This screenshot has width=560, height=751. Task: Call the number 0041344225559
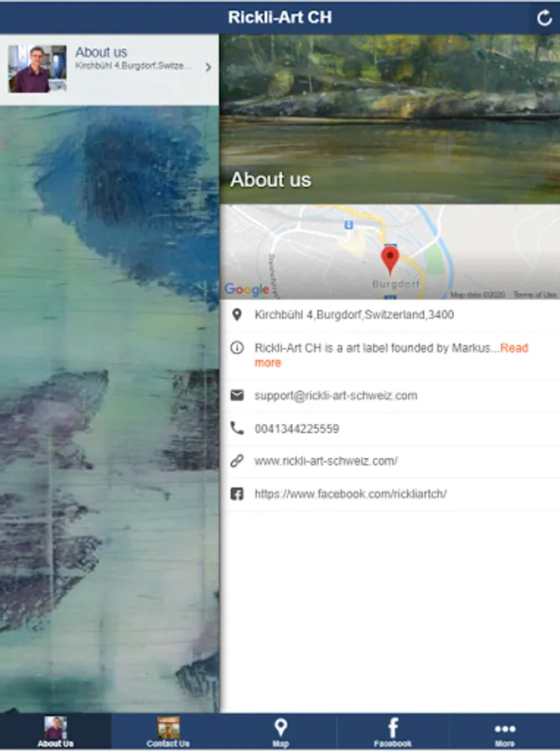click(296, 429)
